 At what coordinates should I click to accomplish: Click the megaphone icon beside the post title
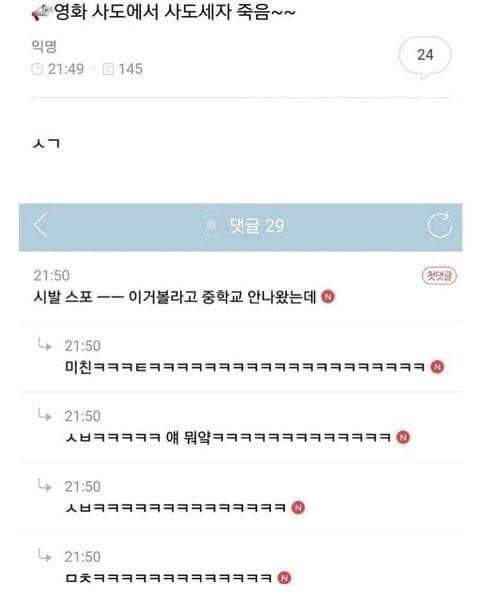(x=40, y=14)
